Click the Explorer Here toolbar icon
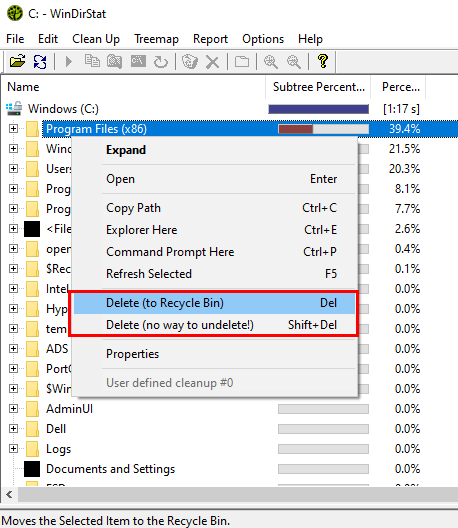The image size is (458, 528). [x=114, y=61]
